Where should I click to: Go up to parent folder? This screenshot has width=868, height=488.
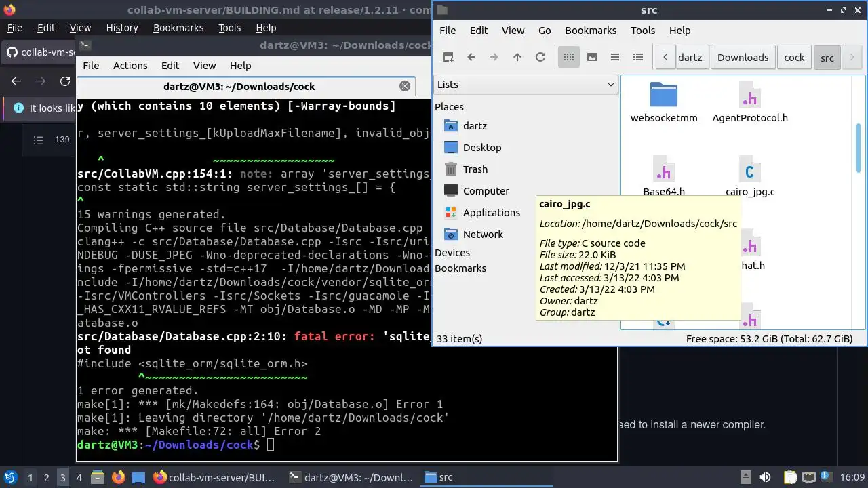[517, 57]
